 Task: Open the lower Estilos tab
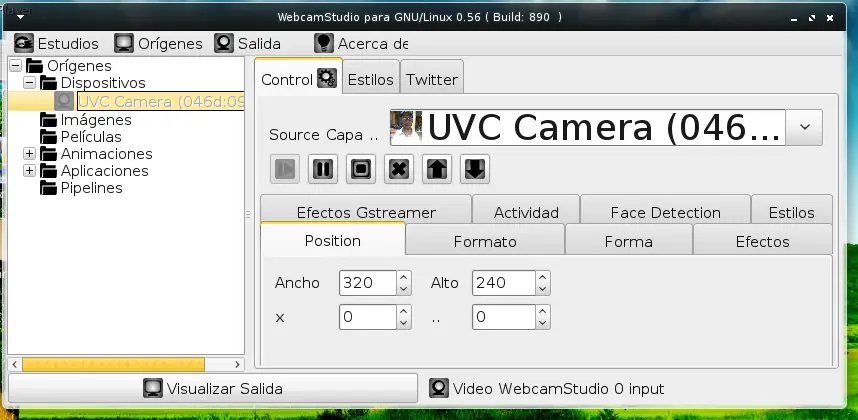[x=792, y=212]
